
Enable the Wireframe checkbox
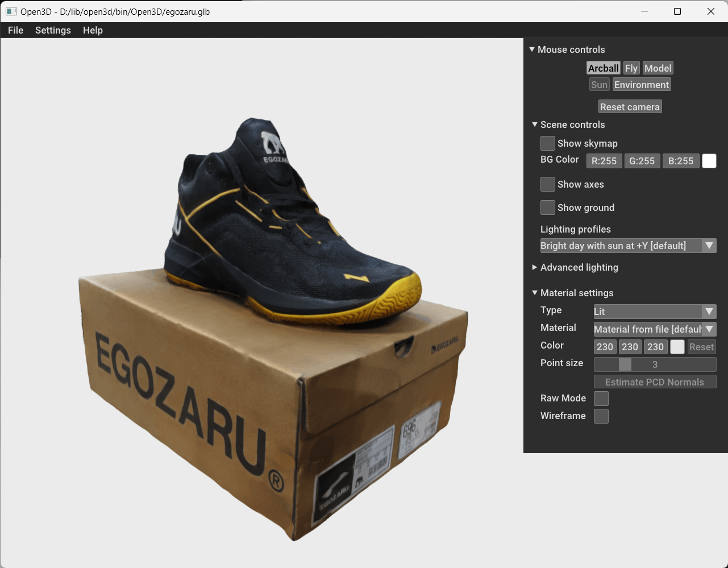(x=601, y=416)
